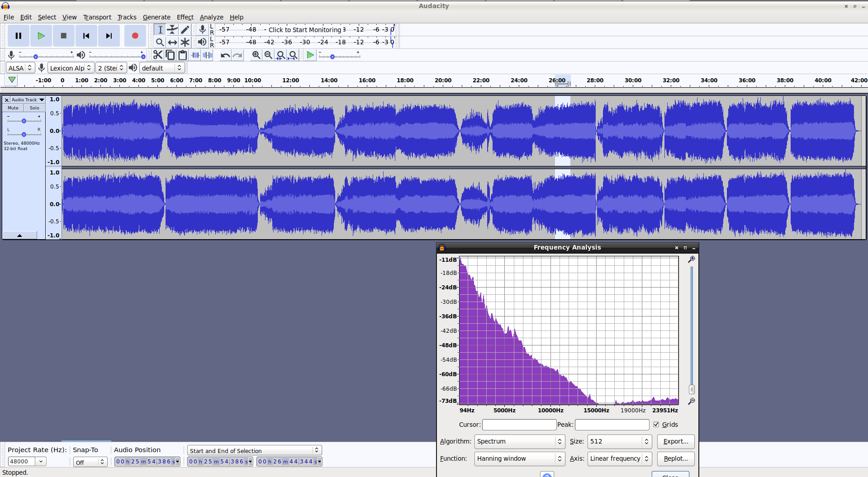Click the Peak frequency input field

612,425
